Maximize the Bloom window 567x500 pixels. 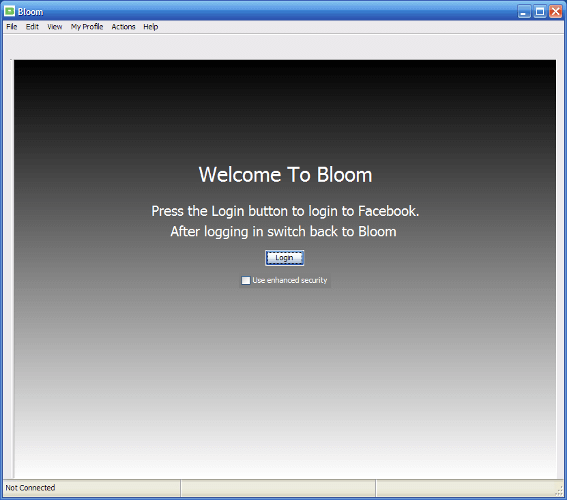[540, 12]
